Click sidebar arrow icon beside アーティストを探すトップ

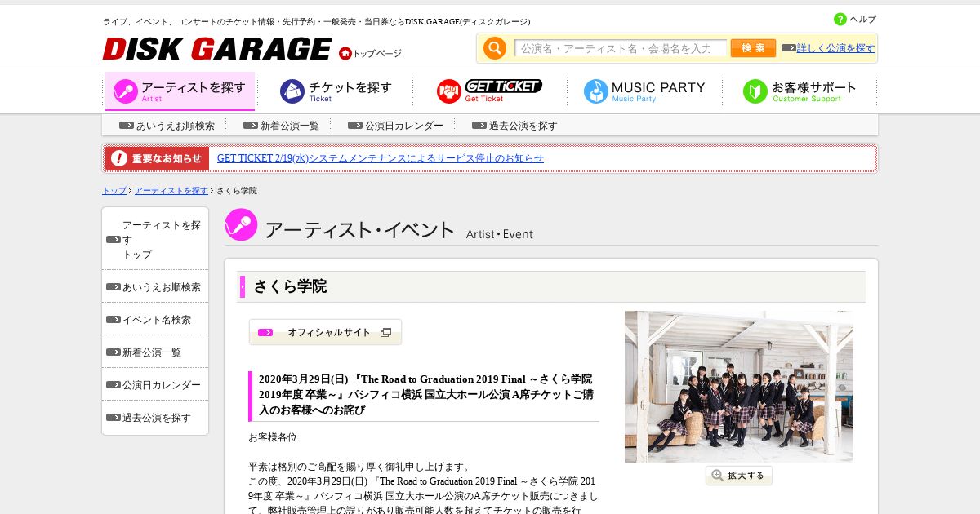114,239
